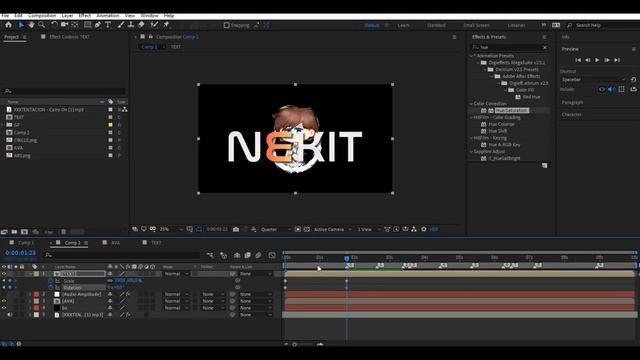Viewport: 640px width, 360px height.
Task: Click the reset icon next to Spacebar shortcut
Action: (633, 80)
